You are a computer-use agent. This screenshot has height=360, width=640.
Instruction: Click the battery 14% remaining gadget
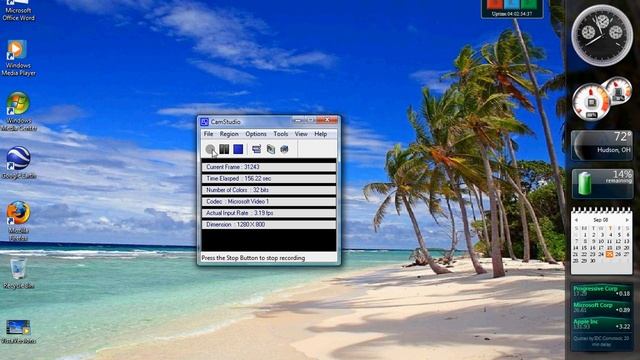tap(602, 184)
